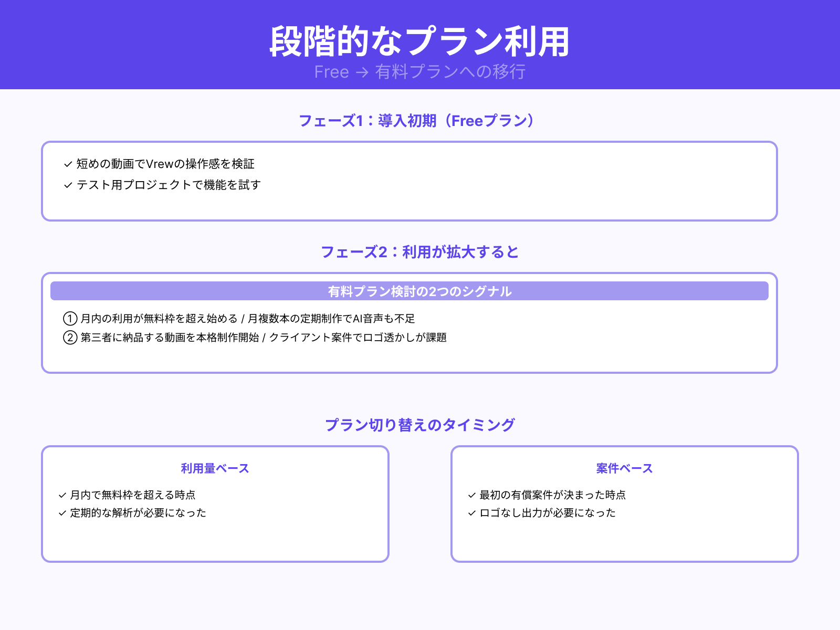Select the 案件ベース panel header

[x=624, y=468]
